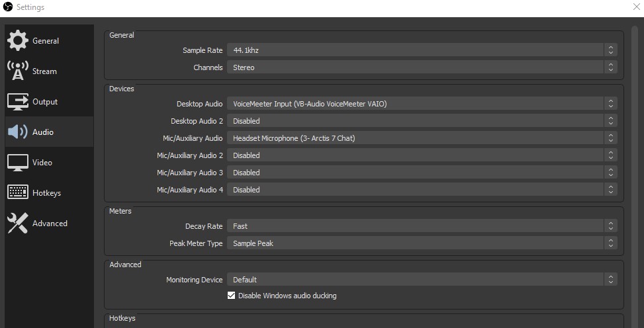Change Mic/Auxiliary Audio headset device dropdown

422,138
